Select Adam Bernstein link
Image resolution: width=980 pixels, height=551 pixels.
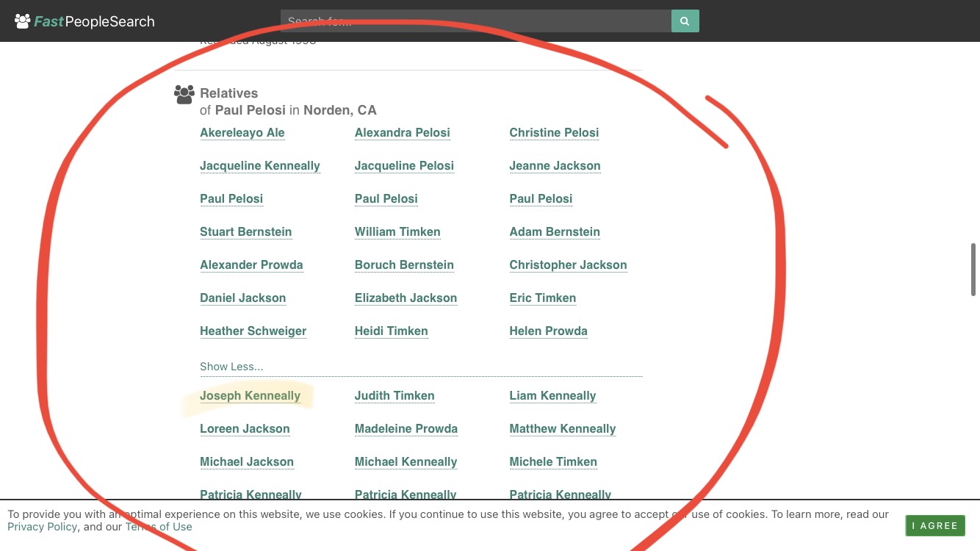tap(555, 232)
